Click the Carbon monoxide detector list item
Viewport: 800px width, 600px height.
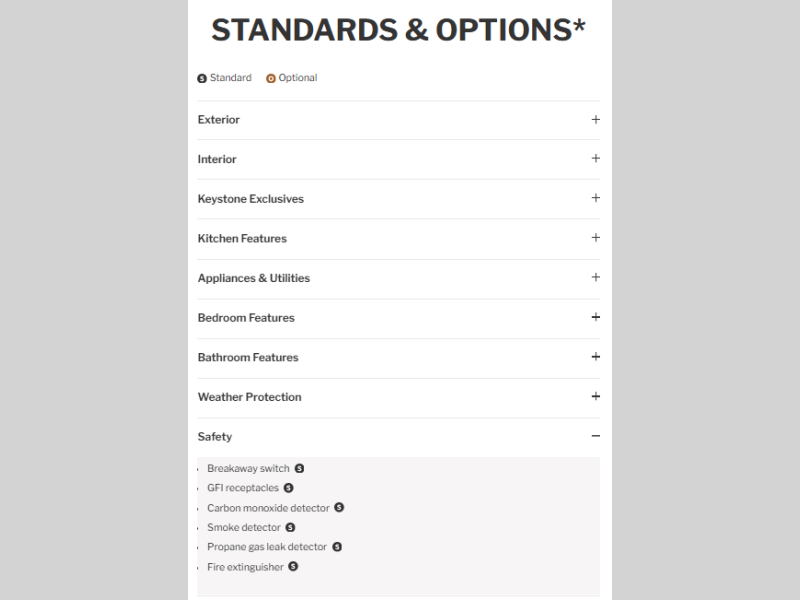(268, 508)
